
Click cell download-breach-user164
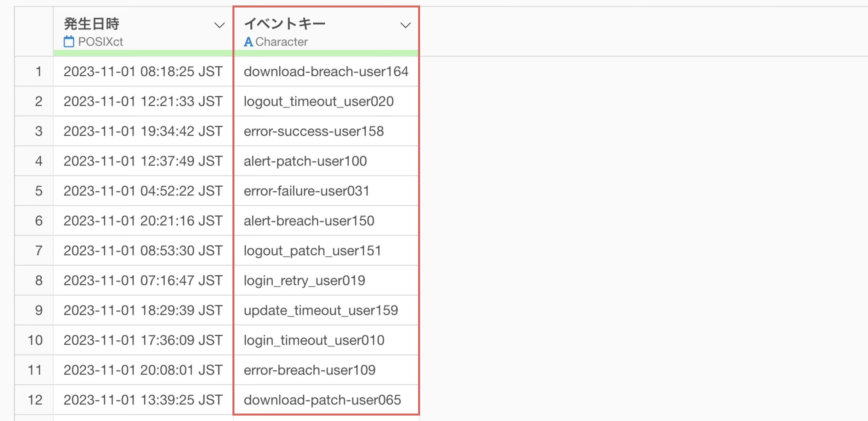coord(326,72)
